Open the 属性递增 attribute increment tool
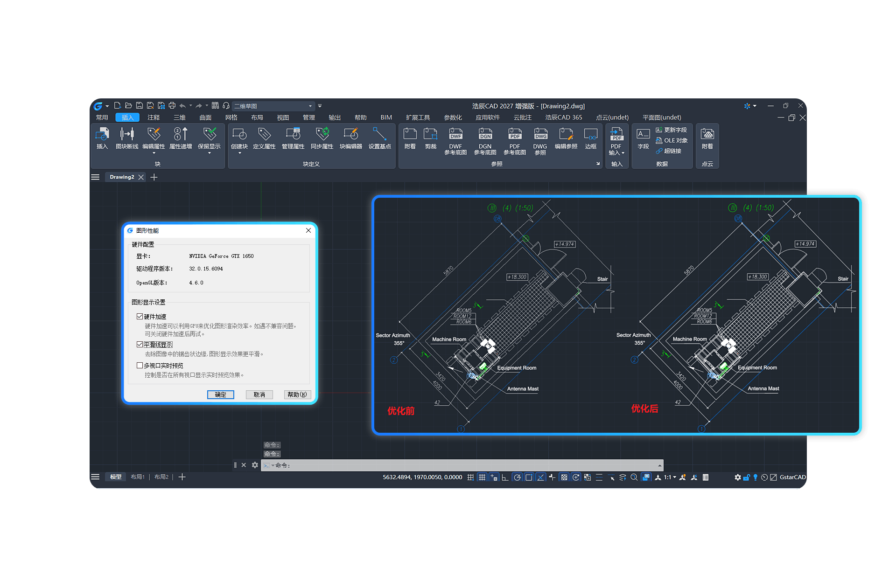 click(181, 138)
